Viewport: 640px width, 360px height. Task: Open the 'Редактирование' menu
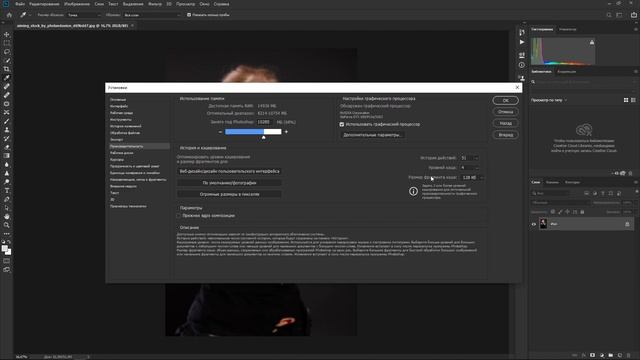(44, 4)
